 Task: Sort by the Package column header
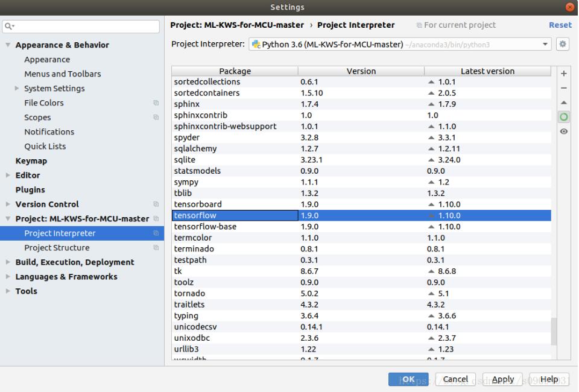coord(235,71)
